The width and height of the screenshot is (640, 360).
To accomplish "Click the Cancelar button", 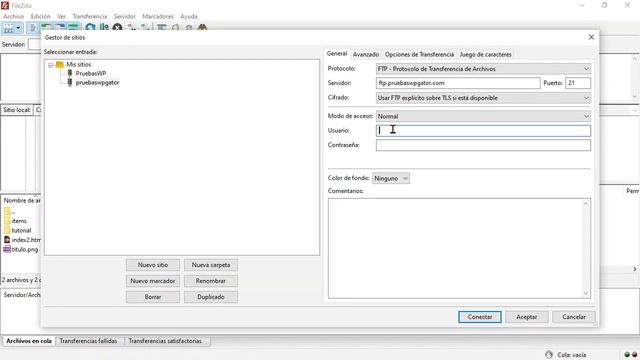I will pyautogui.click(x=573, y=317).
